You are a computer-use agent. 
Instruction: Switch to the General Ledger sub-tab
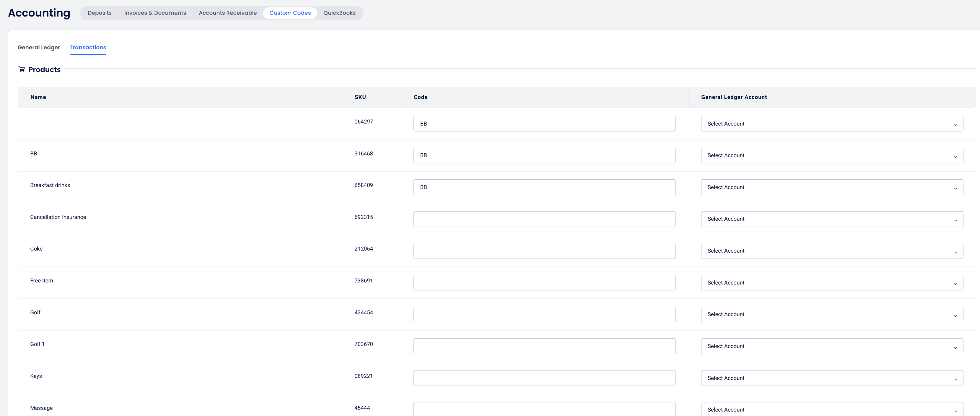coord(39,48)
